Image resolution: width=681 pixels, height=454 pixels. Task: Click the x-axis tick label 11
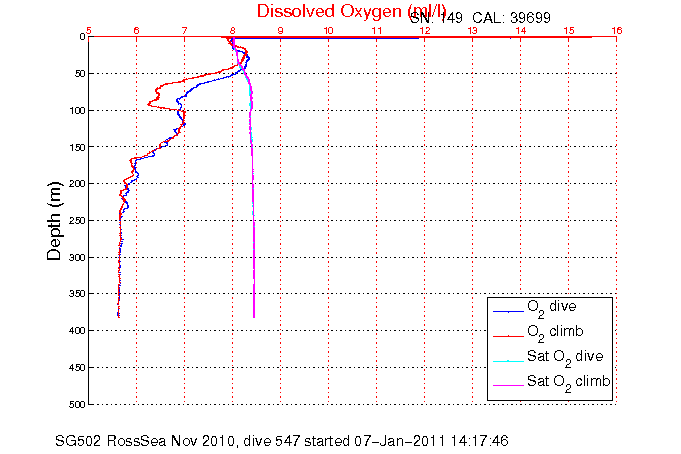(377, 30)
